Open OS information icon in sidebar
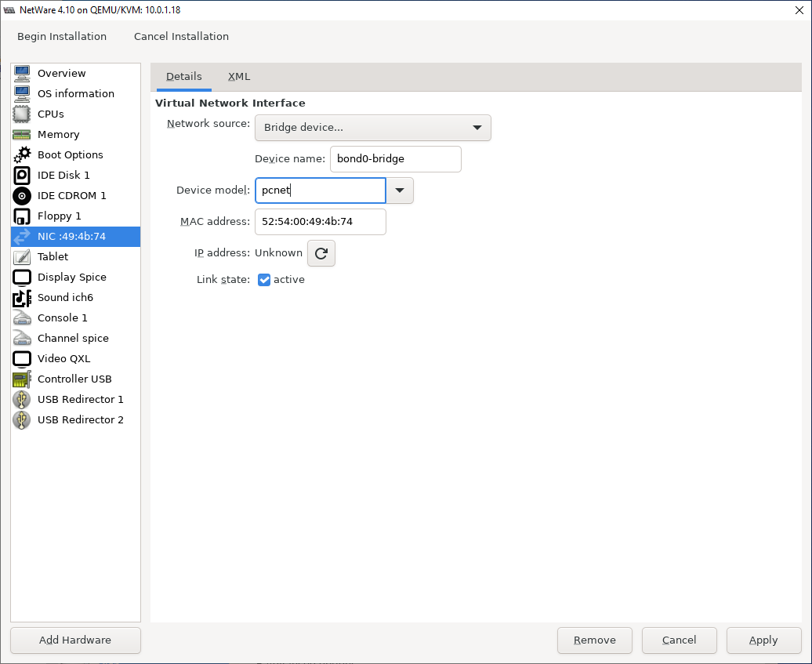Screen dimensions: 812x664 coord(22,93)
